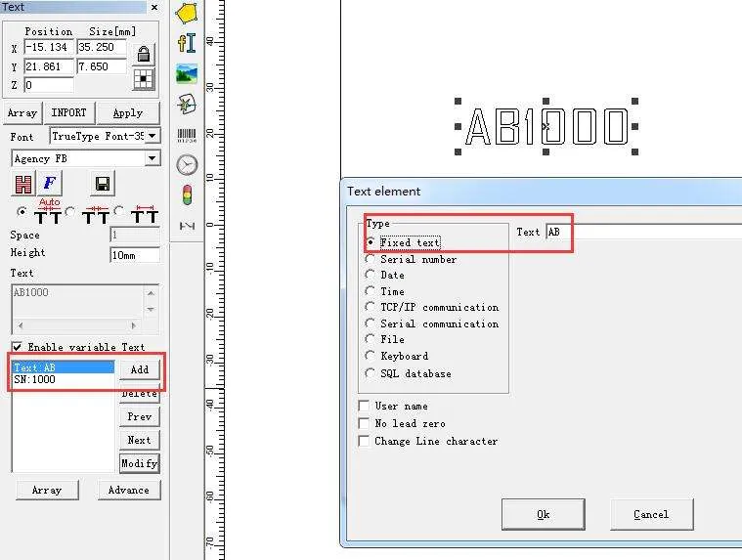Screen dimensions: 742x560
Task: Check Change Line character checkbox
Action: coord(364,441)
